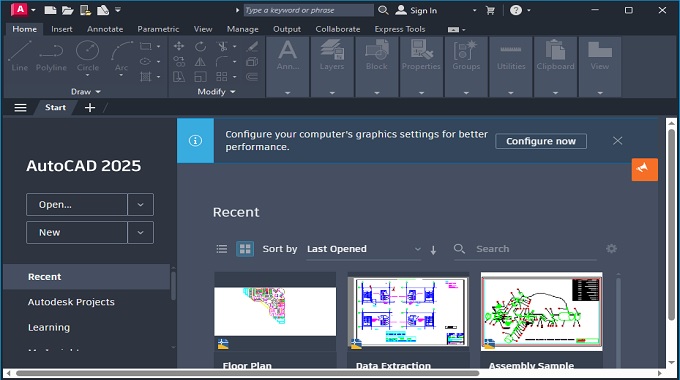Select the Line tool

pos(20,56)
